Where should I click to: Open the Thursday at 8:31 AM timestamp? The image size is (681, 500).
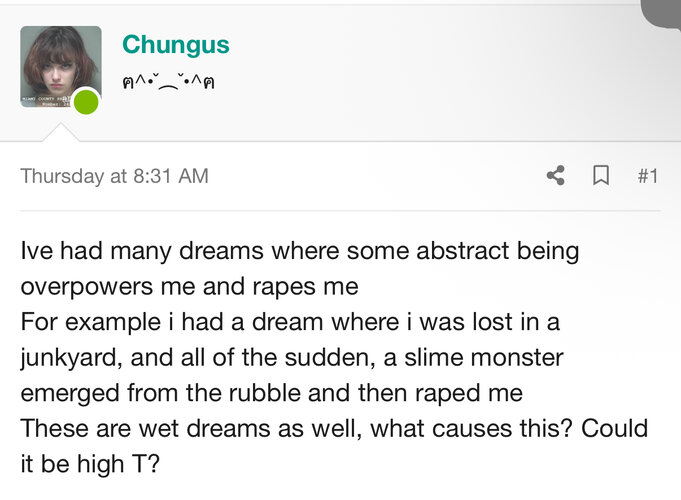(x=114, y=176)
